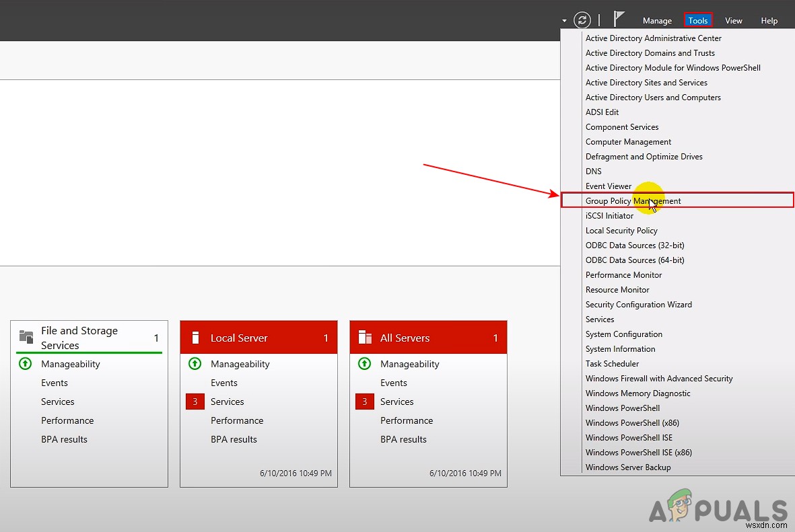The width and height of the screenshot is (795, 532).
Task: Open the Manage menu
Action: [x=656, y=20]
